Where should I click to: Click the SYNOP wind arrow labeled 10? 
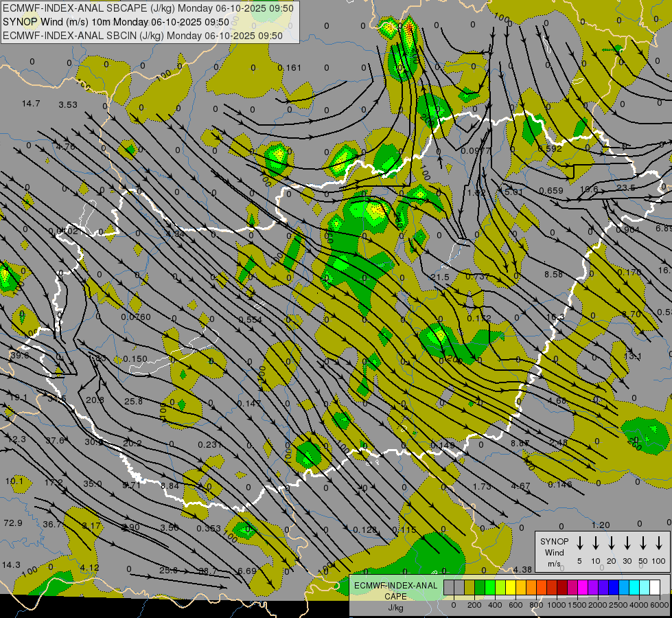click(595, 543)
